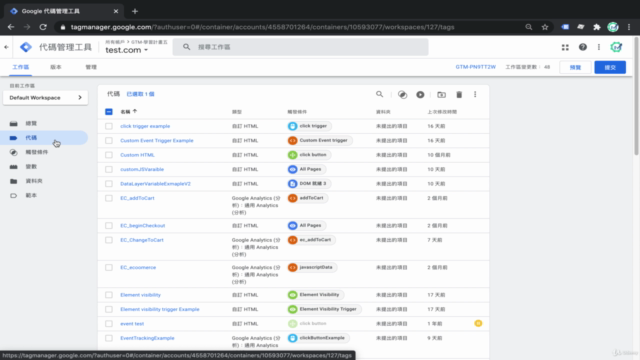Open the DataLayerVariableExmapleV2 tag

point(155,184)
